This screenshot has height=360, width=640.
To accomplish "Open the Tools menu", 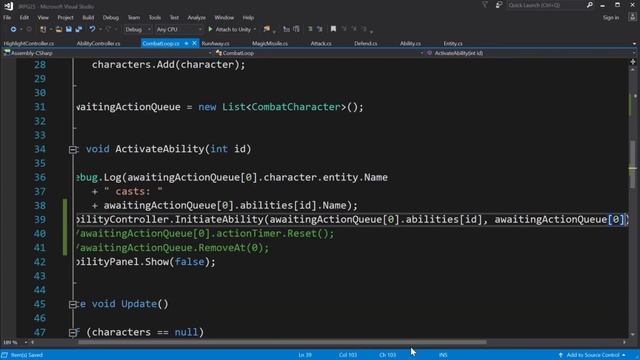I will pyautogui.click(x=155, y=18).
